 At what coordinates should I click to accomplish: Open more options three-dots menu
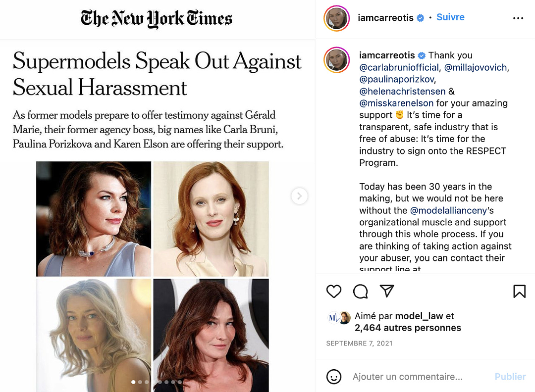(x=518, y=18)
